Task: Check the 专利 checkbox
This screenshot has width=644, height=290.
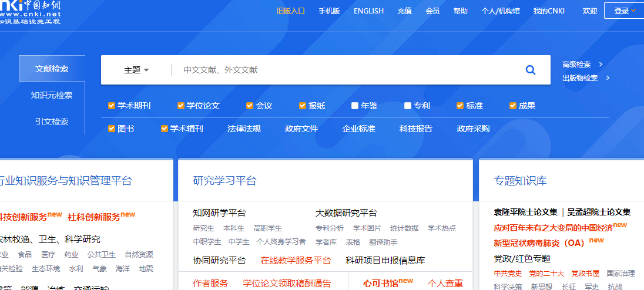Action: [408, 106]
